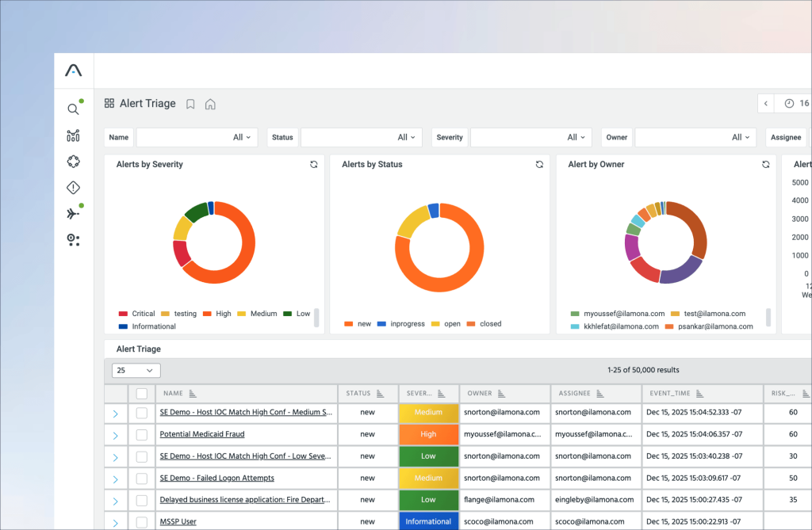Click the Medium severity badge on first row
Viewport: 812px width, 530px height.
click(428, 412)
